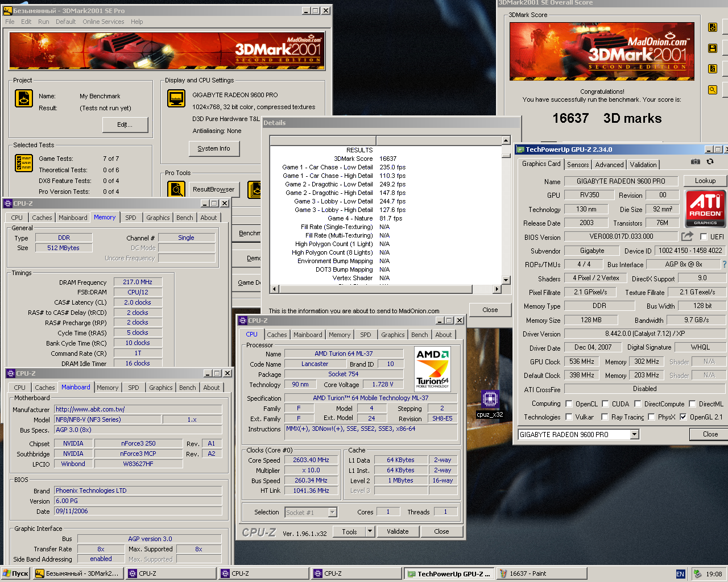Click the AMD Turion 64 logo in CPU-Z
Screen dimensions: 728x582
[x=432, y=368]
